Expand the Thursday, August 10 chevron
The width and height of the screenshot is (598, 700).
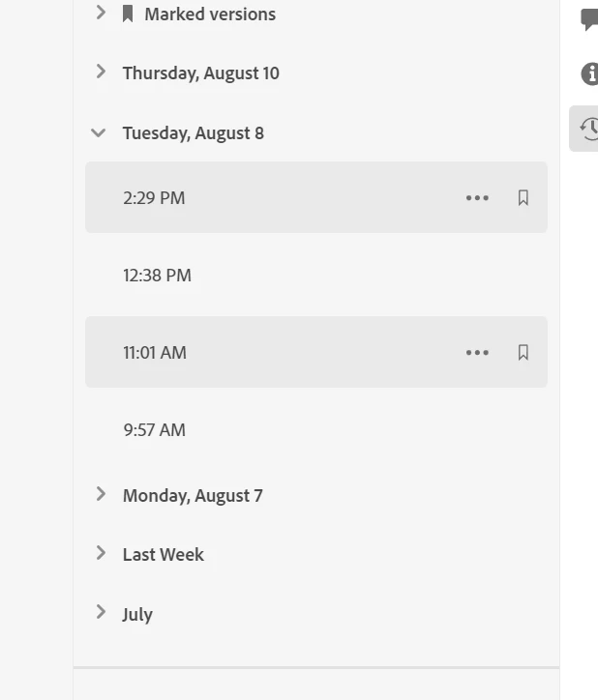[101, 72]
